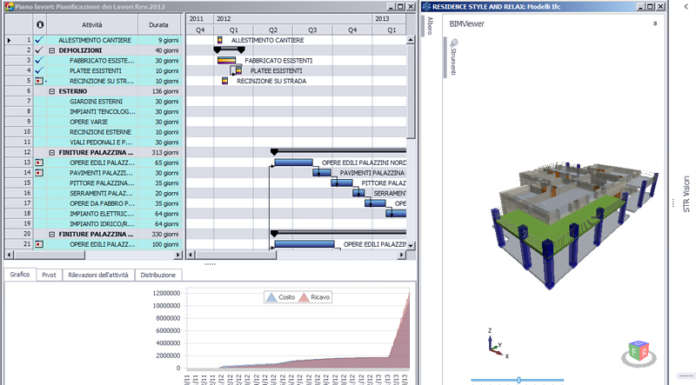Image resolution: width=696 pixels, height=385 pixels.
Task: Click the OPERE EDILI PALAZZINI NORD Gantt bar
Action: [293, 163]
